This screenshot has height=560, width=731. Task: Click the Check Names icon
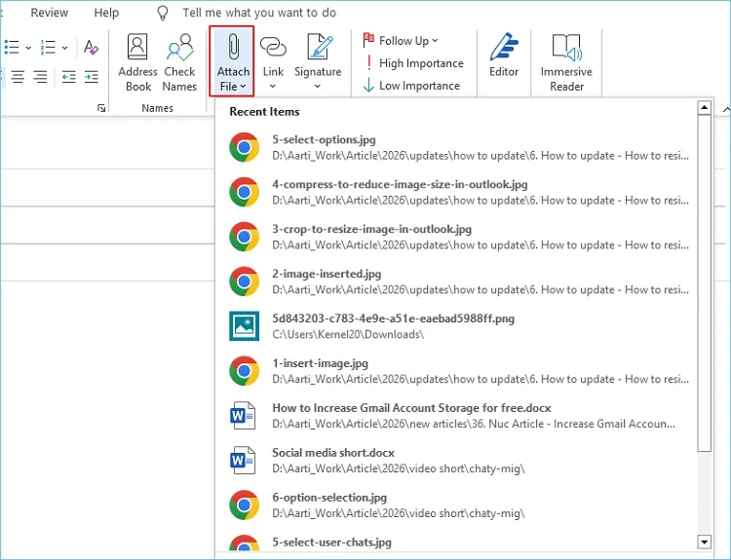point(179,48)
